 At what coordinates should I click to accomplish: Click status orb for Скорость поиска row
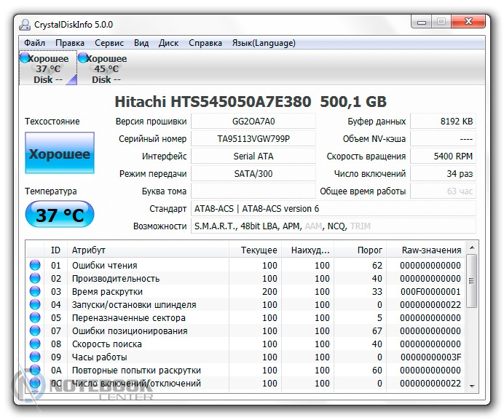click(x=34, y=344)
